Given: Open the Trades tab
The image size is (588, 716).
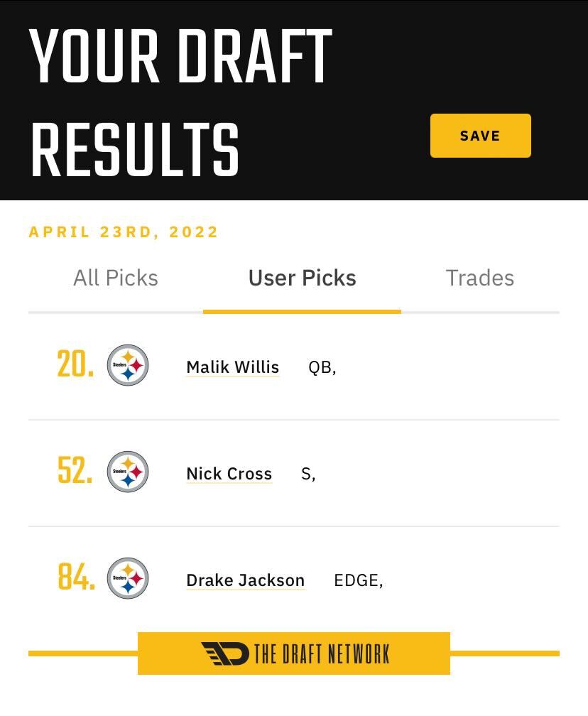Looking at the screenshot, I should (480, 278).
